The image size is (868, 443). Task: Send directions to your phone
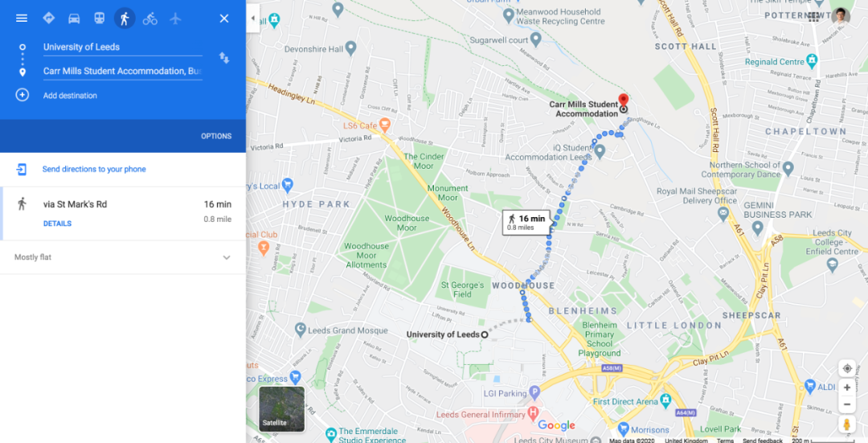pos(94,170)
